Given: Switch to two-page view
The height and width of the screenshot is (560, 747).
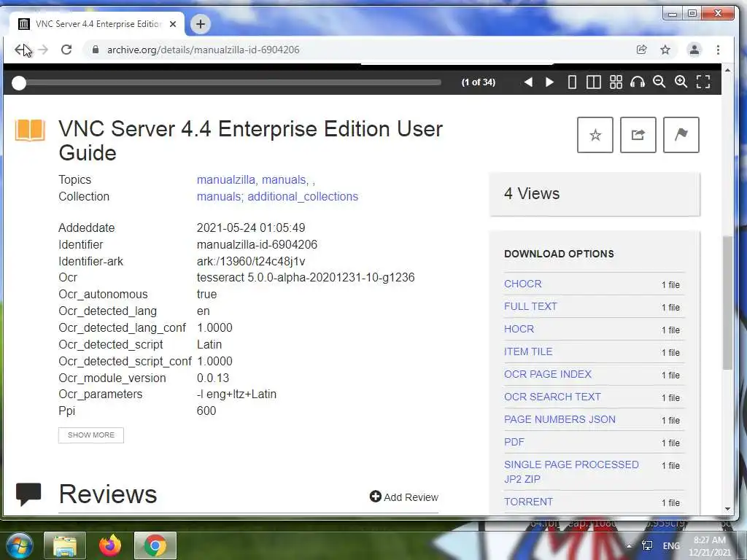Looking at the screenshot, I should point(594,82).
